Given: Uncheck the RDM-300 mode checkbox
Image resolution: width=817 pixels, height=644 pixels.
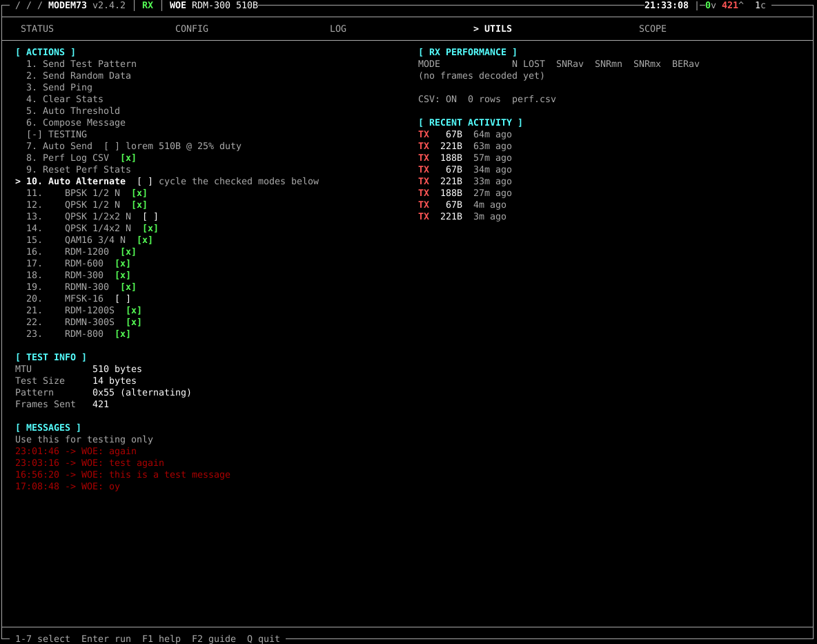Looking at the screenshot, I should tap(122, 275).
